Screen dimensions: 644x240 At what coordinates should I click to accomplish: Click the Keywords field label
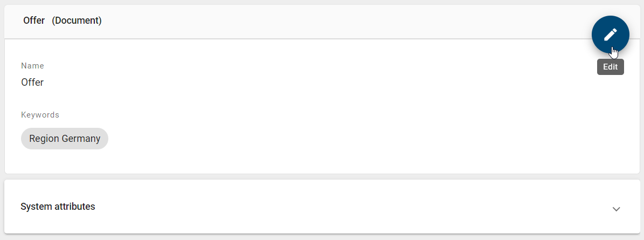(x=40, y=115)
